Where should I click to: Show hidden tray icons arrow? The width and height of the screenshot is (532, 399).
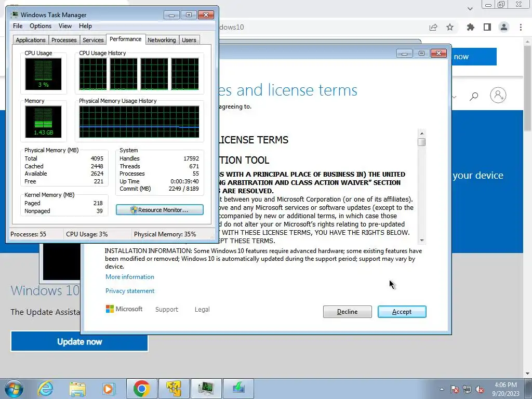tap(442, 389)
